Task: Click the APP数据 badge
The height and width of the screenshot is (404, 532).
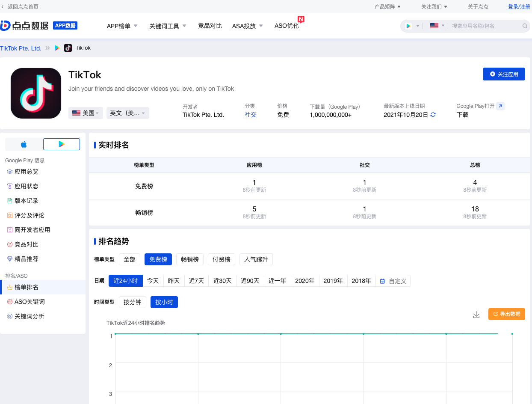Action: click(x=65, y=26)
